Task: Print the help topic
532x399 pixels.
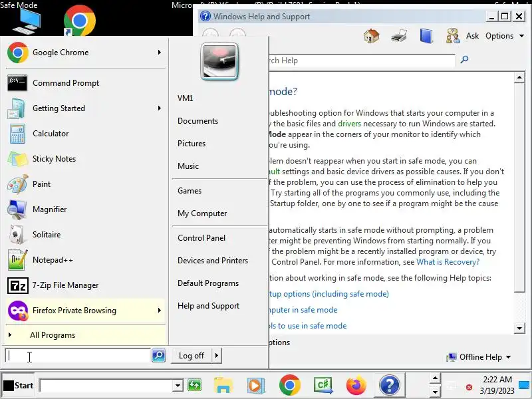Action: (399, 36)
